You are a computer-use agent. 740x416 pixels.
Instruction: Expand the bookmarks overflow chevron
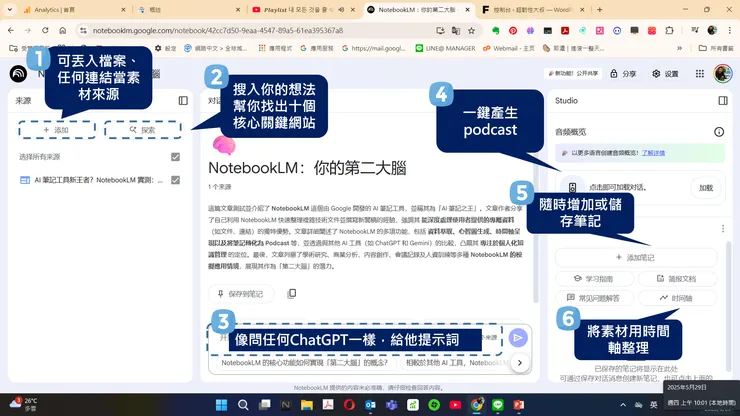[680, 48]
